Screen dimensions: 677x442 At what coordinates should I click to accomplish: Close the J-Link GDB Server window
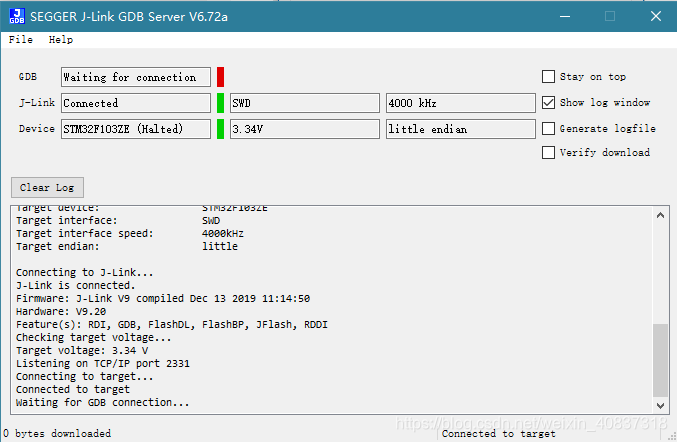(x=656, y=16)
